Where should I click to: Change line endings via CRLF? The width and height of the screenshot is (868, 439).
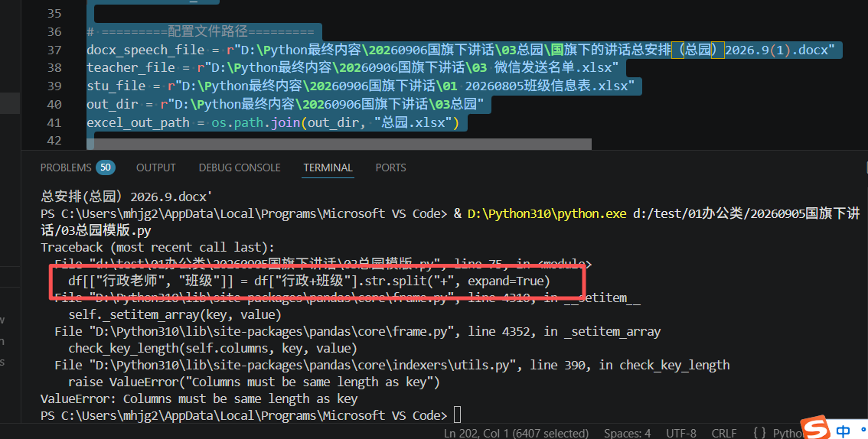[x=724, y=433]
